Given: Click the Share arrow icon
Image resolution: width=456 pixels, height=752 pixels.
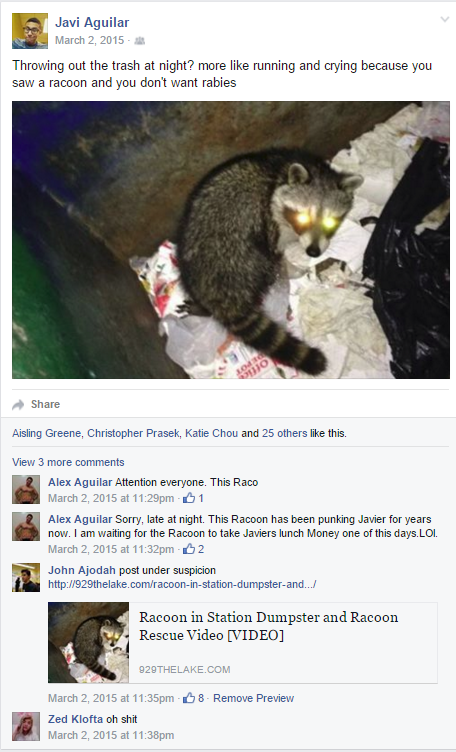Looking at the screenshot, I should pos(18,405).
